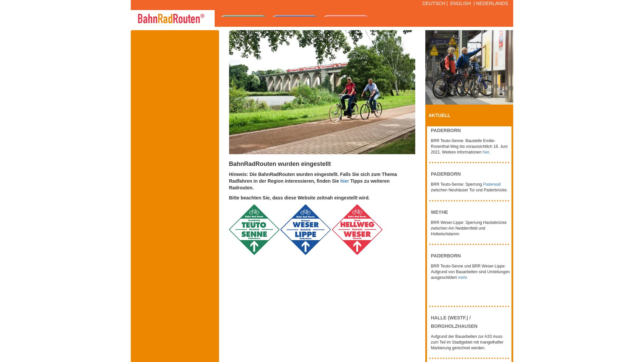This screenshot has height=362, width=644.
Task: Open 'hier' link in Emilie-Rosenthal-Weg notice
Action: [486, 152]
